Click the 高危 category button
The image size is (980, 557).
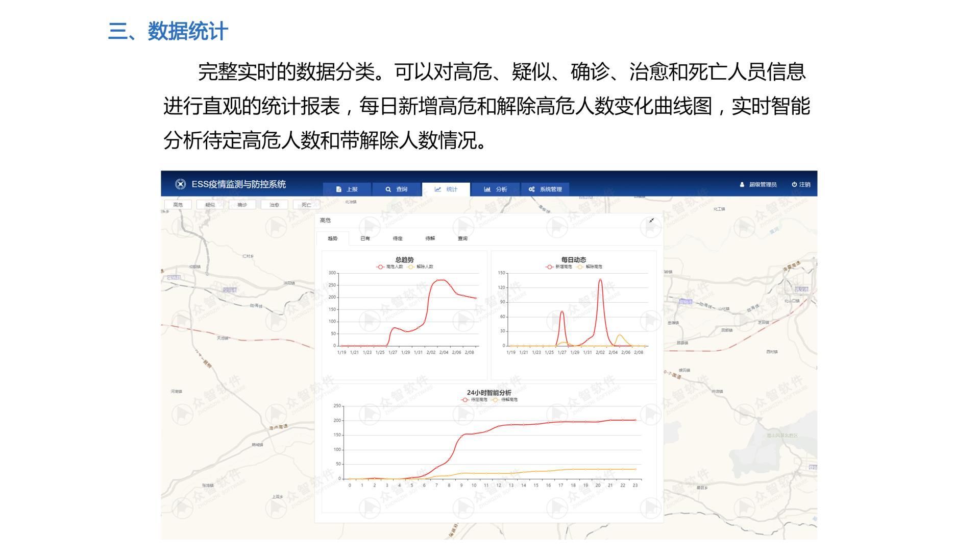click(178, 205)
